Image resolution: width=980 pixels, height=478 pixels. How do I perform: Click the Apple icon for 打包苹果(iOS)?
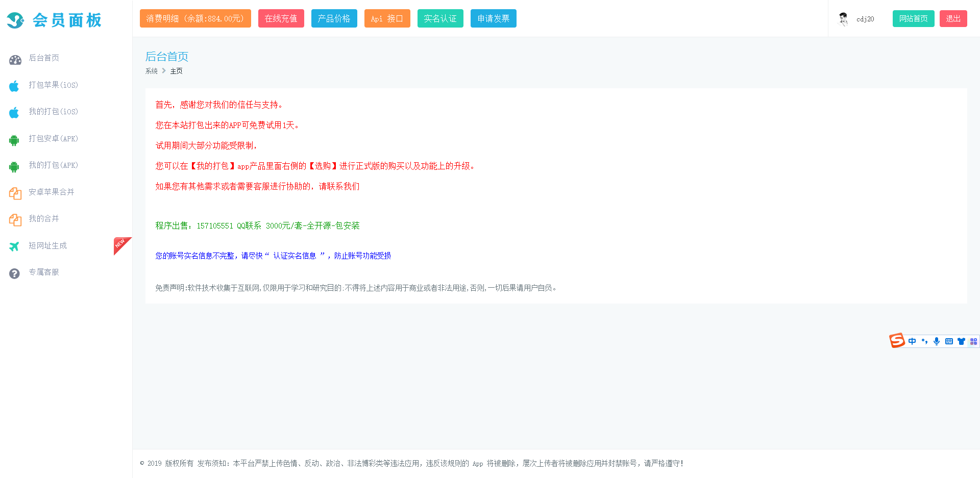[14, 86]
